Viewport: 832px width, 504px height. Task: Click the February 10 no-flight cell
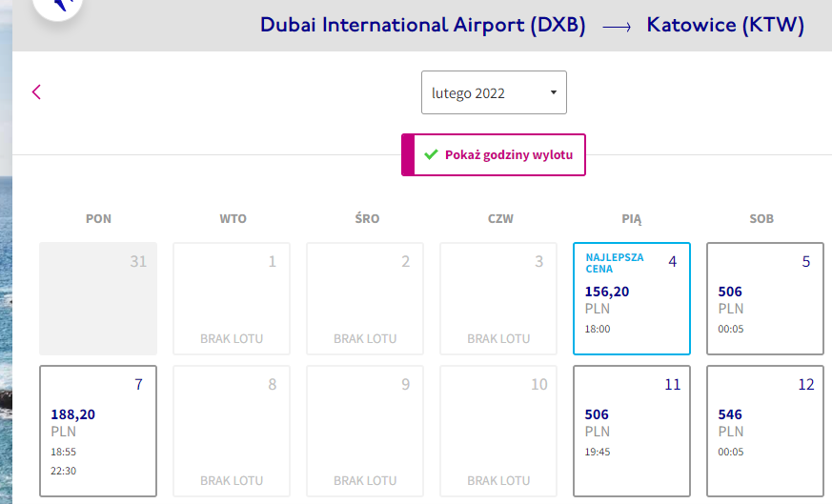498,431
